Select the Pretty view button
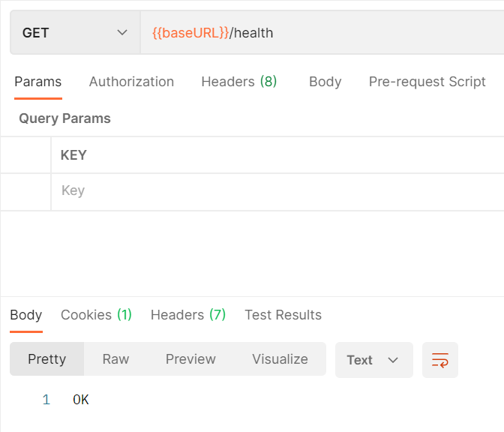The height and width of the screenshot is (432, 504). coord(47,359)
